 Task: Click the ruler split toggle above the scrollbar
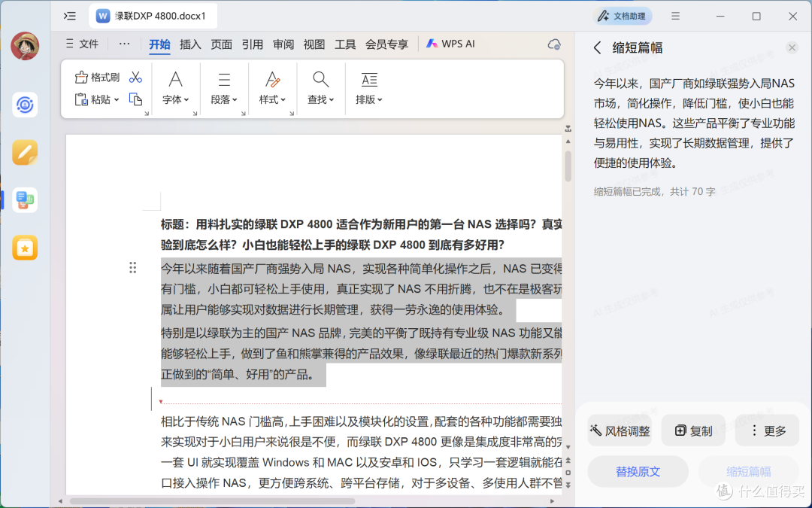click(568, 128)
